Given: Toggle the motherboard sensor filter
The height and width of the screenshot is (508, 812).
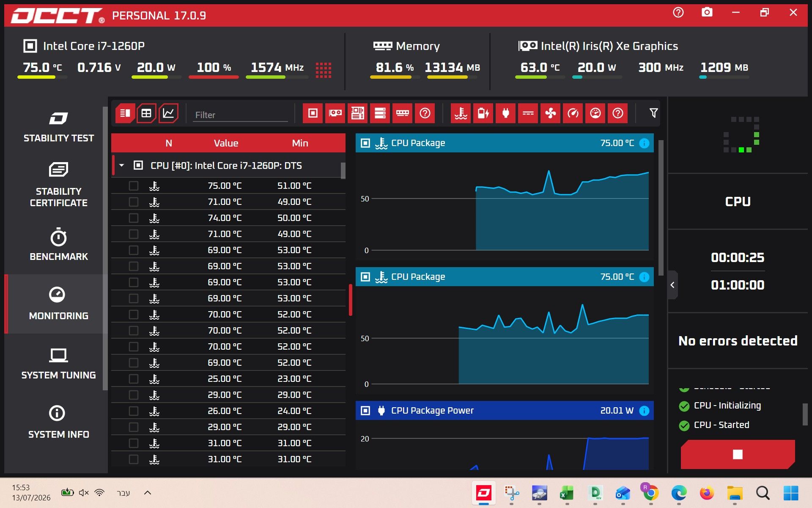Looking at the screenshot, I should pyautogui.click(x=358, y=113).
